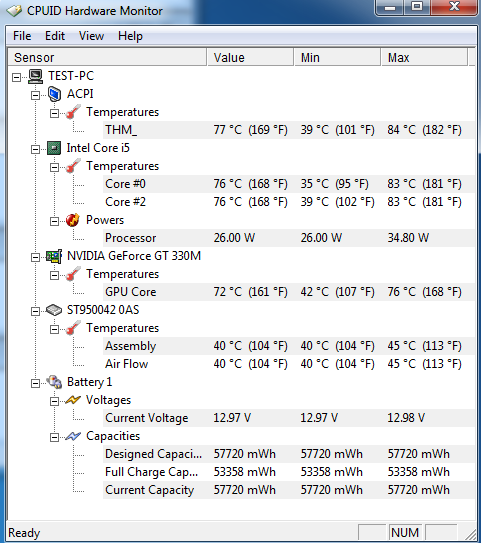Select the GPU Core temperature row
The width and height of the screenshot is (481, 543).
tap(289, 292)
